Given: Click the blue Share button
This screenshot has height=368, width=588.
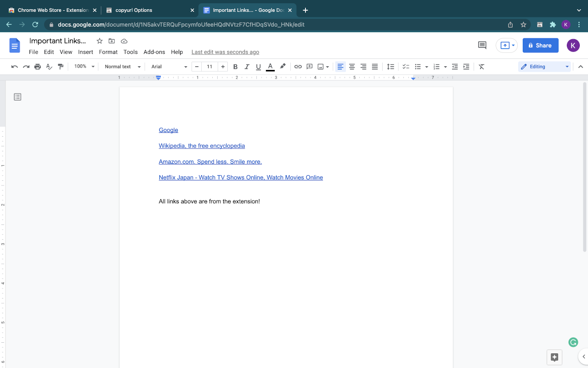Looking at the screenshot, I should [x=540, y=45].
